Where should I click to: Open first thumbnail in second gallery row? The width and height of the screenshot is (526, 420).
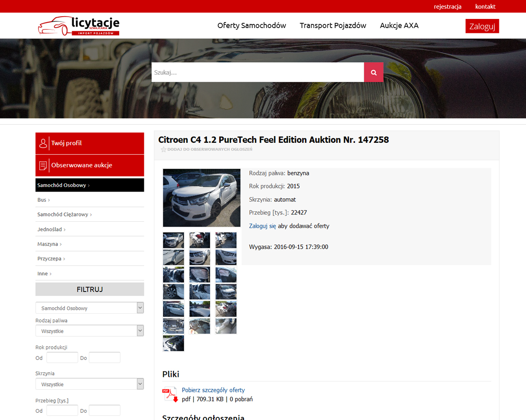click(173, 257)
